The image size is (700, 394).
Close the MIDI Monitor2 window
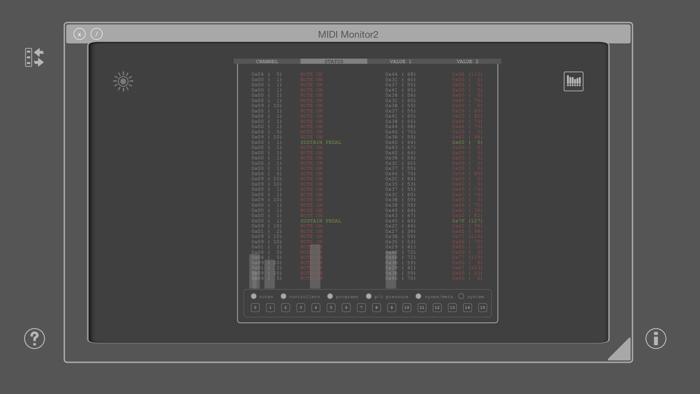(79, 34)
